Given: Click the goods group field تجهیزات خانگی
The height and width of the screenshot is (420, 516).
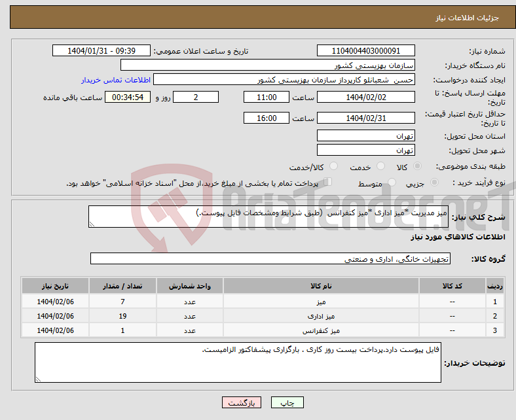Looking at the screenshot, I should click(270, 258).
